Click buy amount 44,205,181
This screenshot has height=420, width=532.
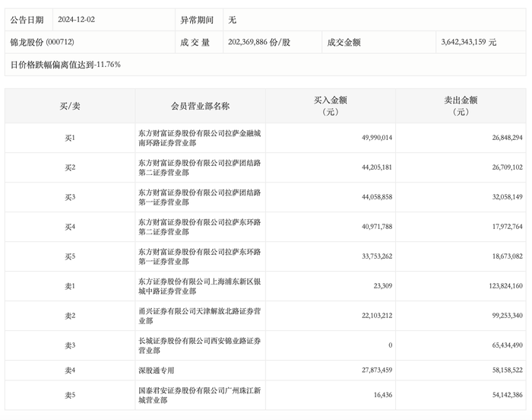[x=377, y=167]
